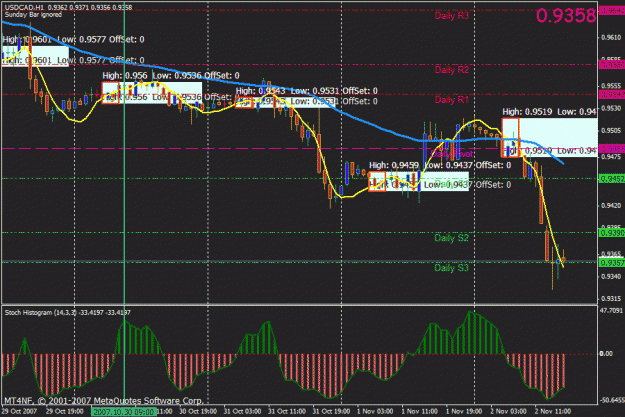Select the 'Daily R2' level label

click(452, 70)
